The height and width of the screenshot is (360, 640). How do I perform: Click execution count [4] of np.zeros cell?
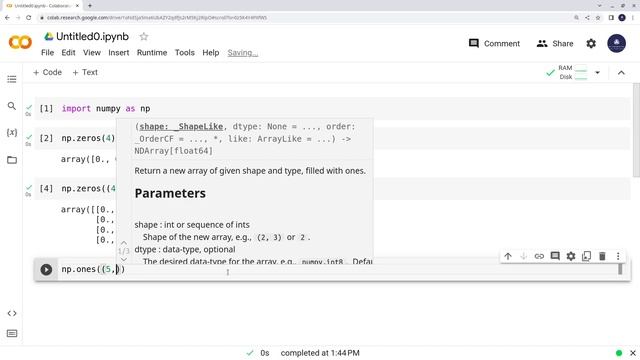[46, 189]
